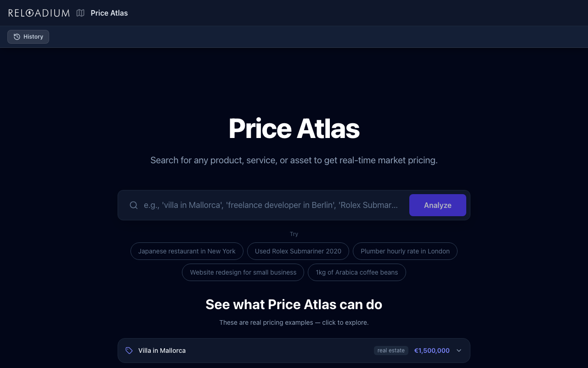Image resolution: width=588 pixels, height=368 pixels.
Task: Click the clock icon in the History button
Action: point(16,36)
